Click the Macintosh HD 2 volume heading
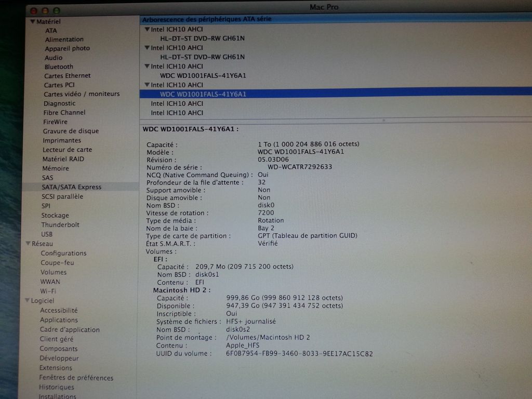This screenshot has height=399, width=532. click(182, 290)
